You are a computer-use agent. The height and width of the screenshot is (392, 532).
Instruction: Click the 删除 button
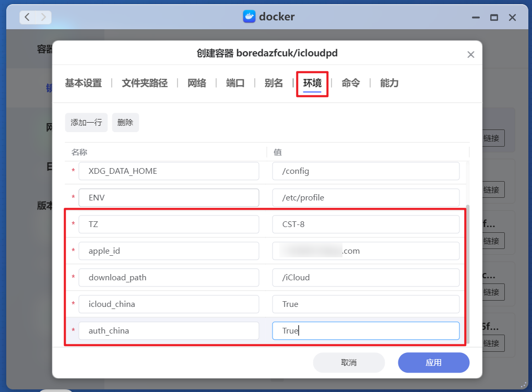pos(125,122)
